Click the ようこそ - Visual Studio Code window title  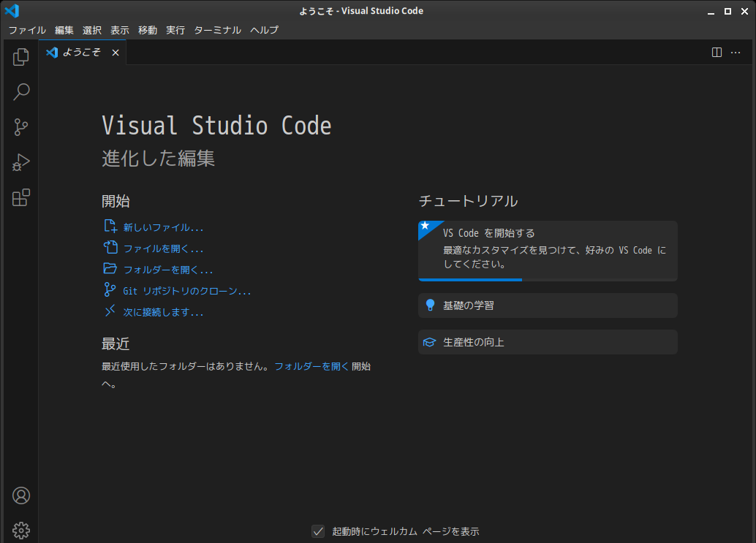pos(361,11)
